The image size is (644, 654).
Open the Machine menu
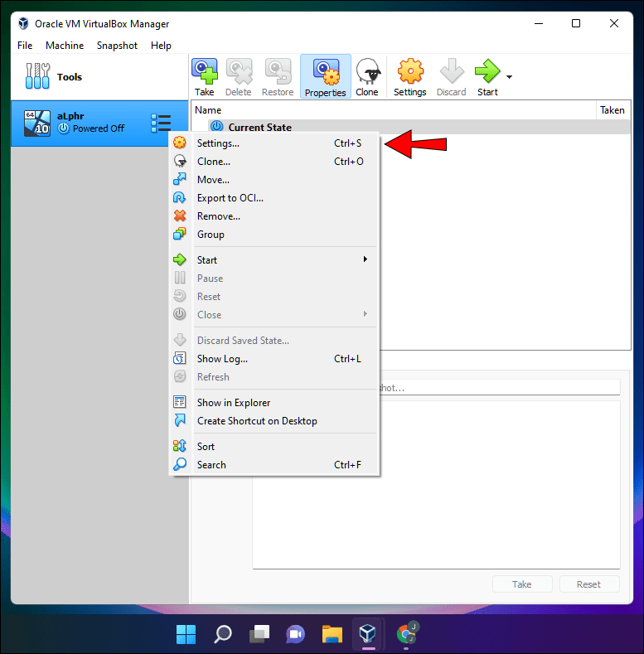(65, 46)
